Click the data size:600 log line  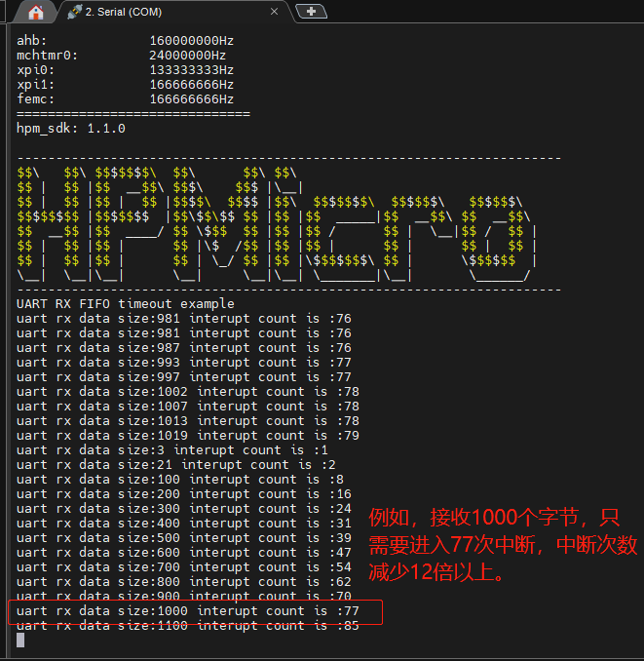tap(183, 552)
